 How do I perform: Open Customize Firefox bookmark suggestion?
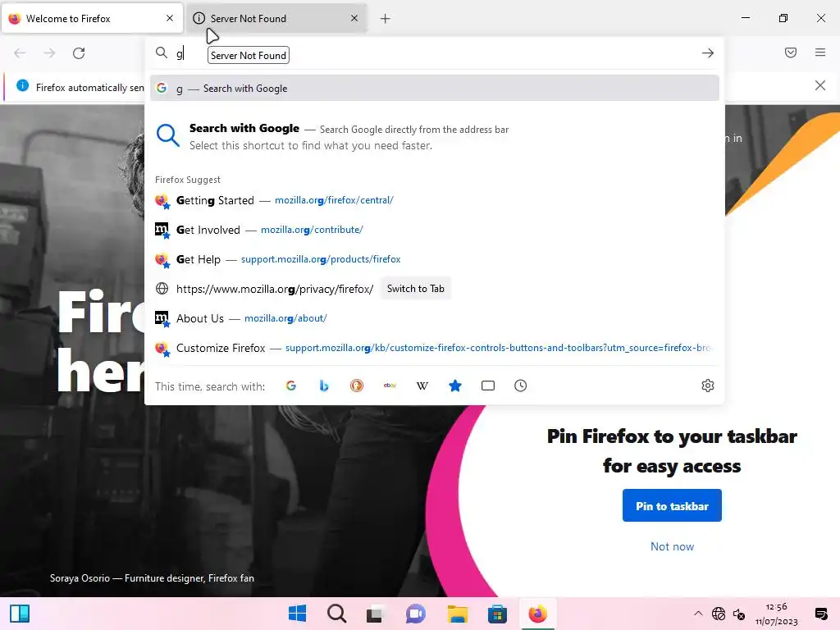click(x=435, y=348)
